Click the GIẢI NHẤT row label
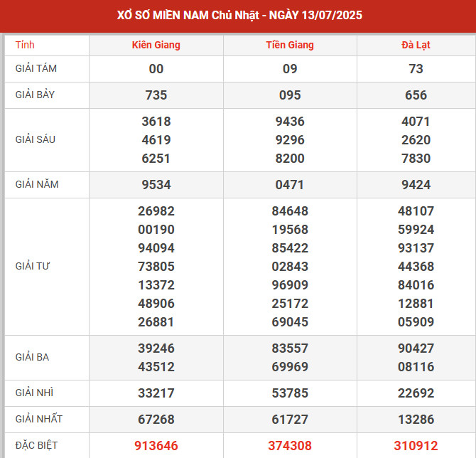476x458 pixels. pyautogui.click(x=39, y=419)
